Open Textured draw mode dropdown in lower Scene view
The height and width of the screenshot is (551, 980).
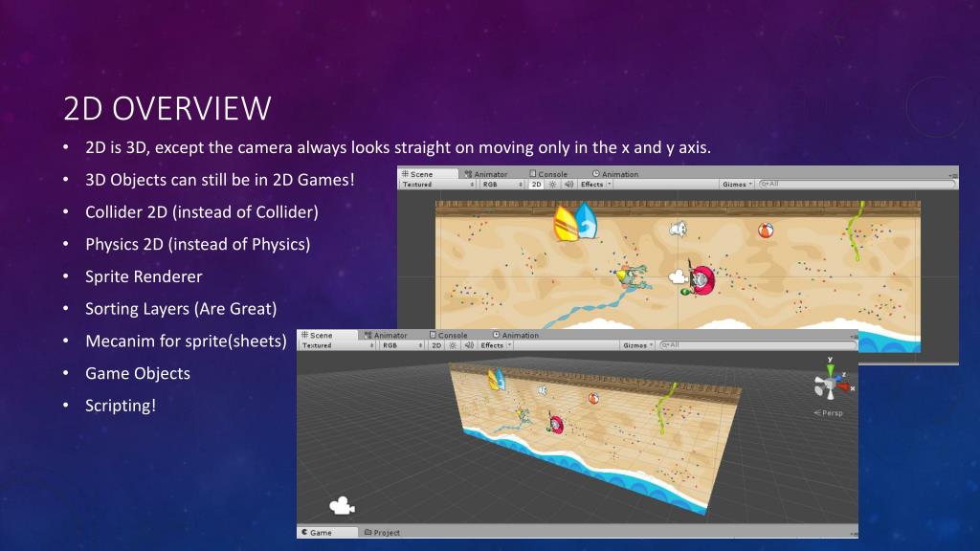(338, 345)
